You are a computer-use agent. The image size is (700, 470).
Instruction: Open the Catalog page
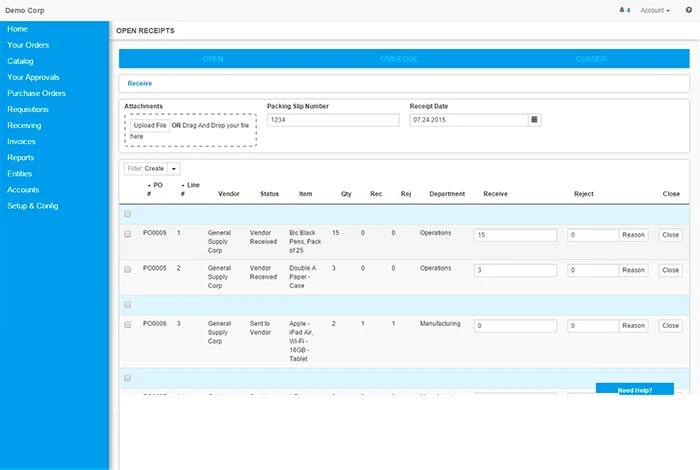click(20, 61)
